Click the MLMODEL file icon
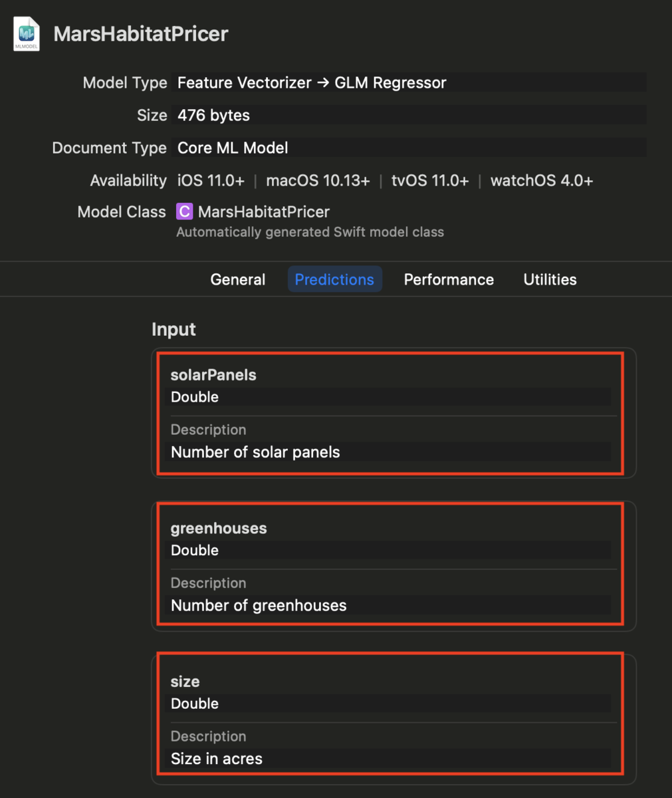The image size is (672, 798). pyautogui.click(x=27, y=35)
